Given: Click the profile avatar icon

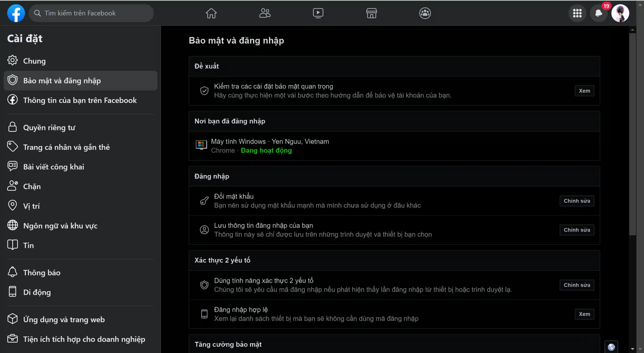Looking at the screenshot, I should tap(621, 13).
